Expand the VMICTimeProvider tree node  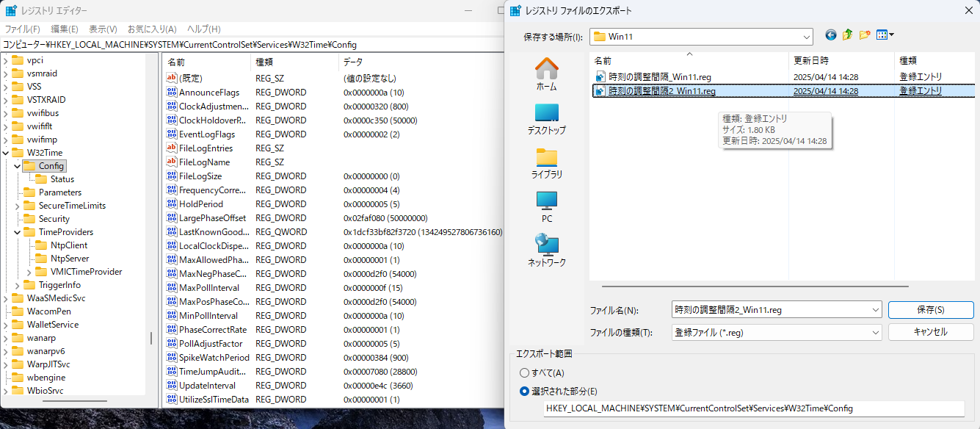click(29, 272)
